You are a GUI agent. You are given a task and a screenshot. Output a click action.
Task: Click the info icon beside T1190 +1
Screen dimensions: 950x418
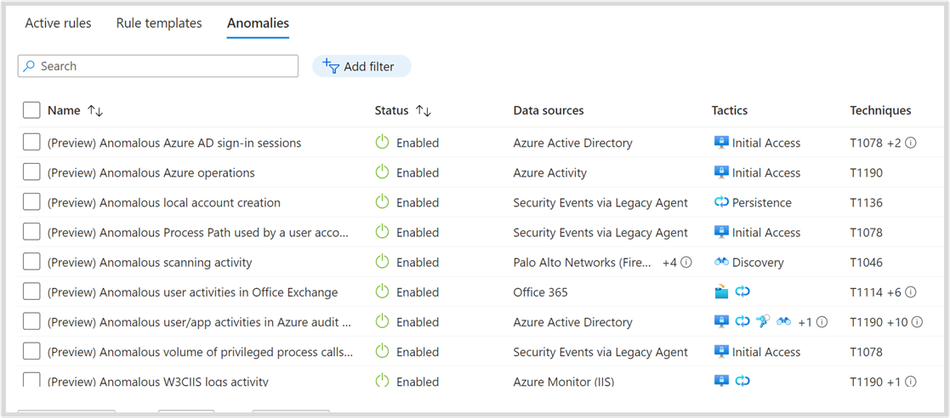(910, 382)
